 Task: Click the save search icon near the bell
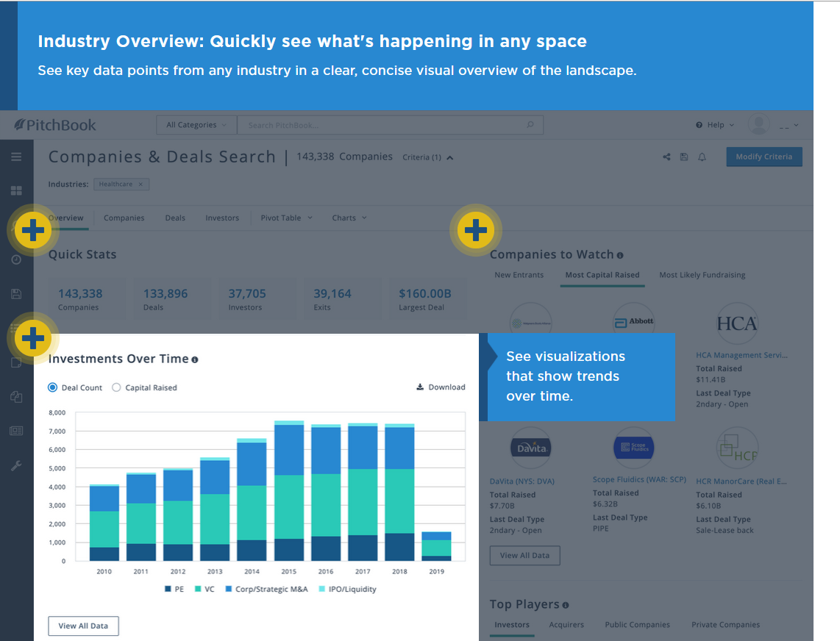tap(684, 157)
